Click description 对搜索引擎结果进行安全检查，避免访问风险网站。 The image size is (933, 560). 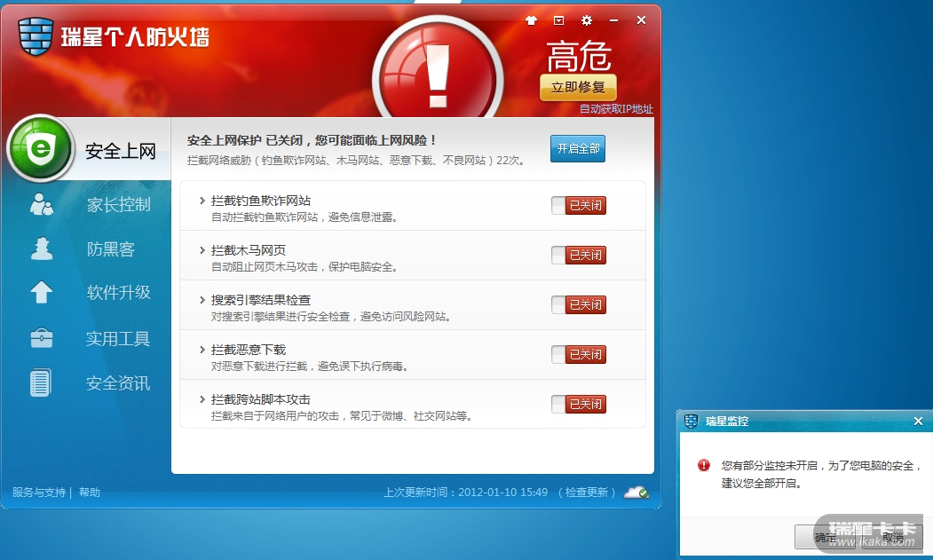pyautogui.click(x=331, y=317)
